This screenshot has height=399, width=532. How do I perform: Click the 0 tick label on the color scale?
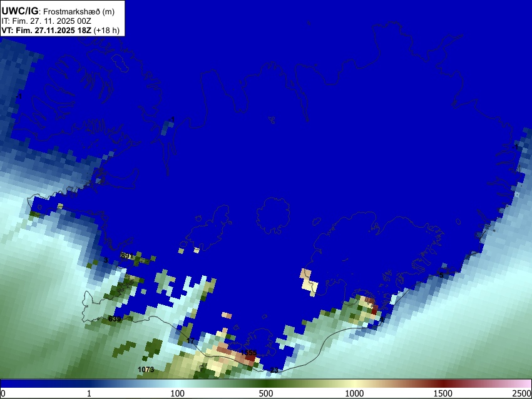click(3, 393)
